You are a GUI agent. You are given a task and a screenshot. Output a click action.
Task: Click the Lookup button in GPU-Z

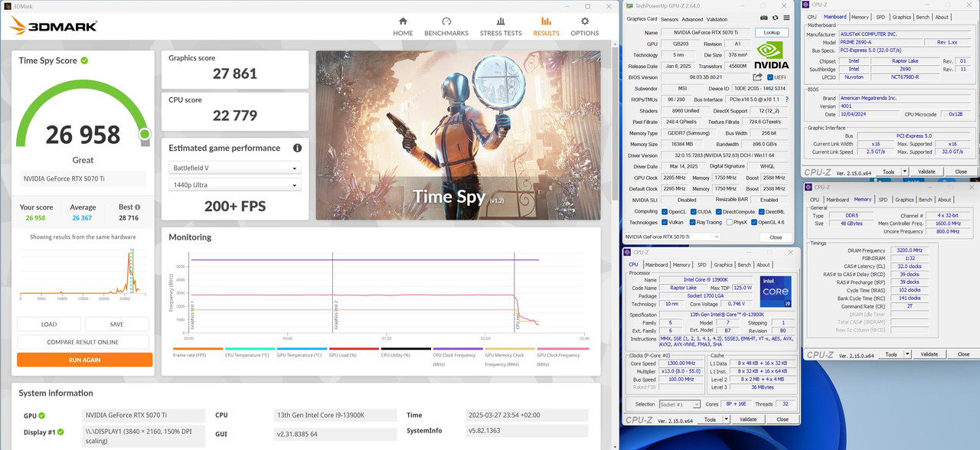click(x=772, y=33)
